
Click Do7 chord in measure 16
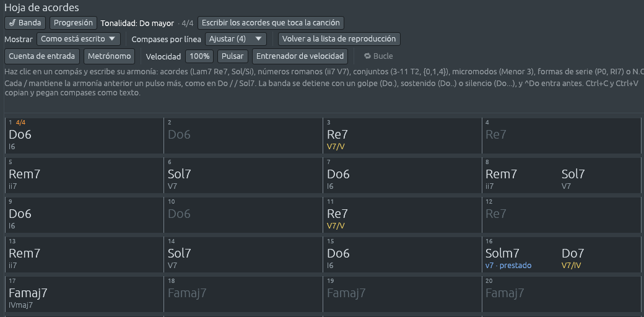tap(573, 253)
